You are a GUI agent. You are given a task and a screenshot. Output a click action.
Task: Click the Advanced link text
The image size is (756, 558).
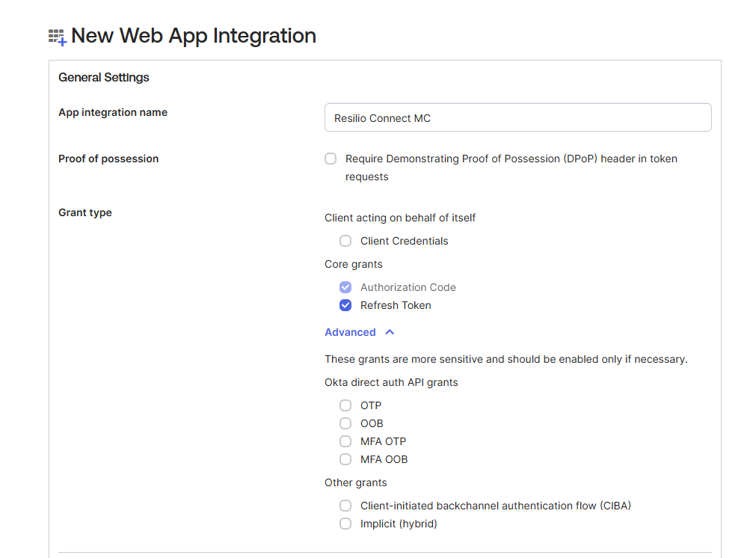(x=350, y=332)
